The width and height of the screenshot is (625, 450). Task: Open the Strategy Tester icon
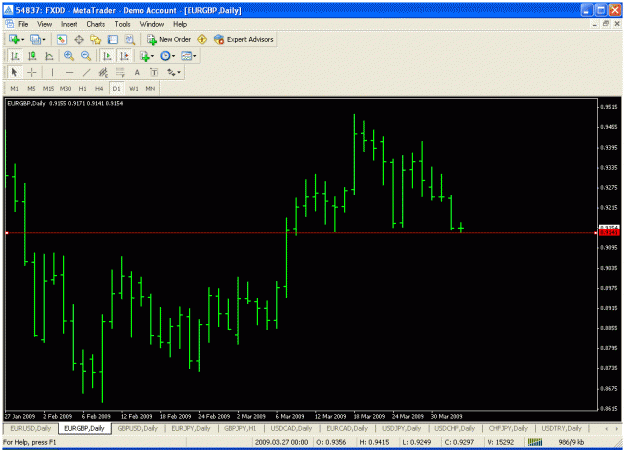click(x=130, y=39)
